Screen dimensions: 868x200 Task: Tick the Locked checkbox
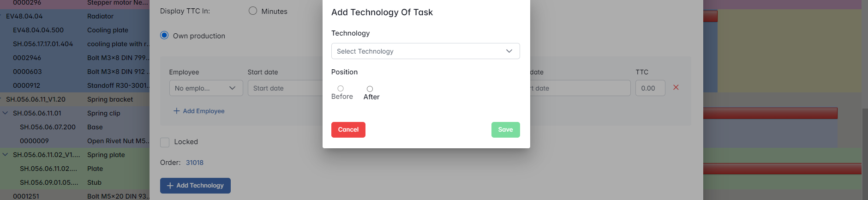[x=165, y=142]
